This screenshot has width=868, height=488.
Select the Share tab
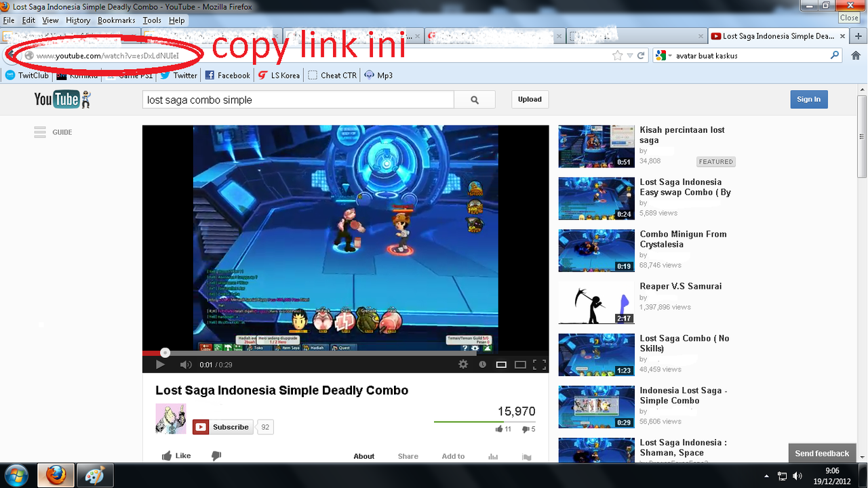click(x=408, y=456)
